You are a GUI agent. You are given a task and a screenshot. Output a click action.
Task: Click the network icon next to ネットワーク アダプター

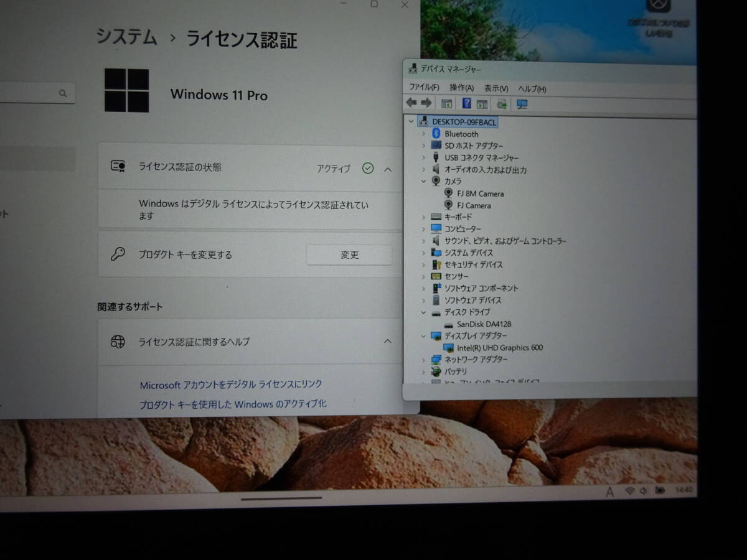click(436, 360)
